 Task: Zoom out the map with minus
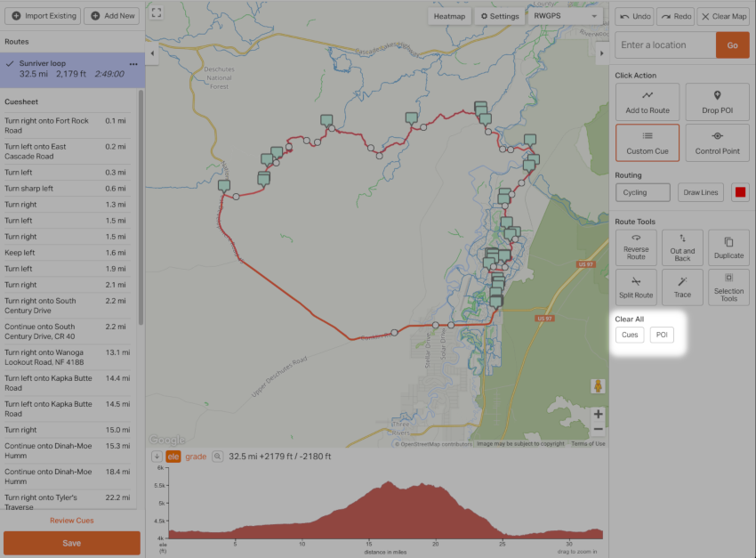click(598, 429)
